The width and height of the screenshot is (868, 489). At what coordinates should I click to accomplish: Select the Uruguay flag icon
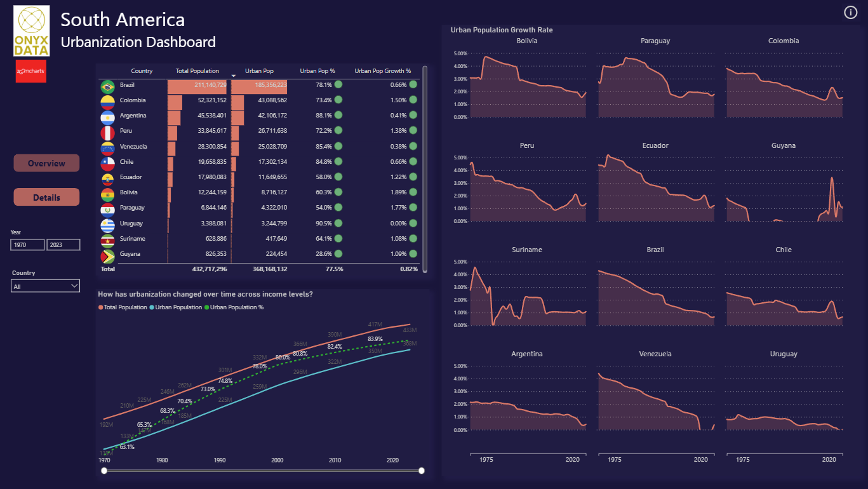pos(107,225)
